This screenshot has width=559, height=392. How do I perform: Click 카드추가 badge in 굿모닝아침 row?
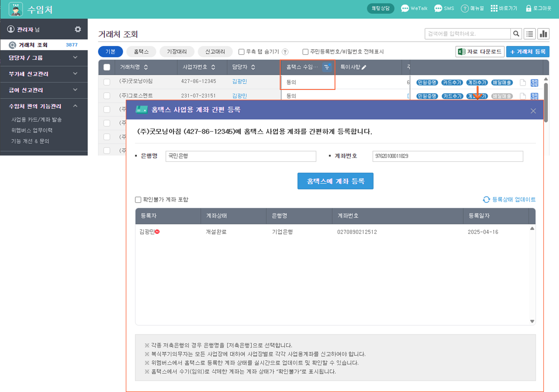[x=452, y=82]
